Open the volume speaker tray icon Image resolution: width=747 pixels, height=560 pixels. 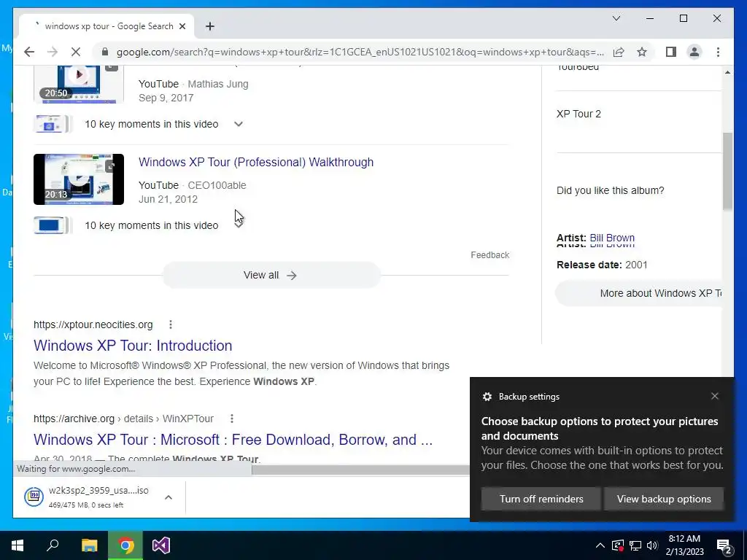coord(652,545)
